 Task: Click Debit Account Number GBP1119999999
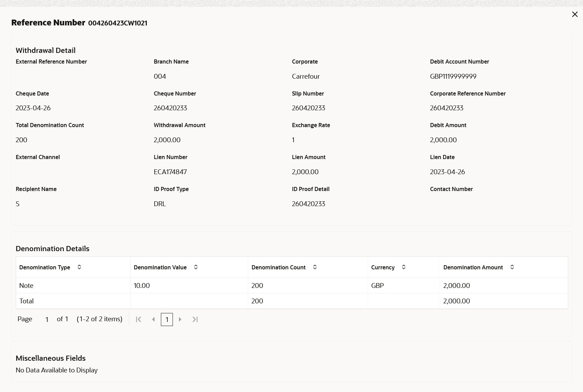[x=453, y=76]
